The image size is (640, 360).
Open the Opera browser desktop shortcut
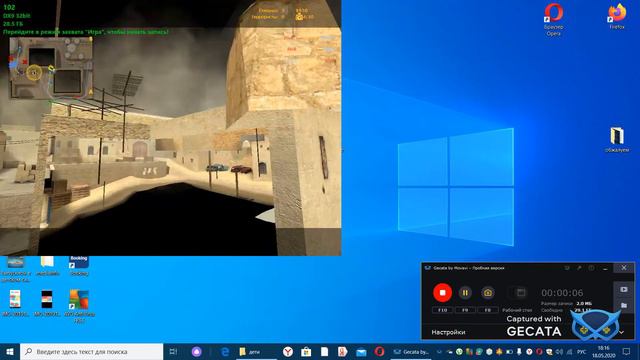(x=553, y=19)
